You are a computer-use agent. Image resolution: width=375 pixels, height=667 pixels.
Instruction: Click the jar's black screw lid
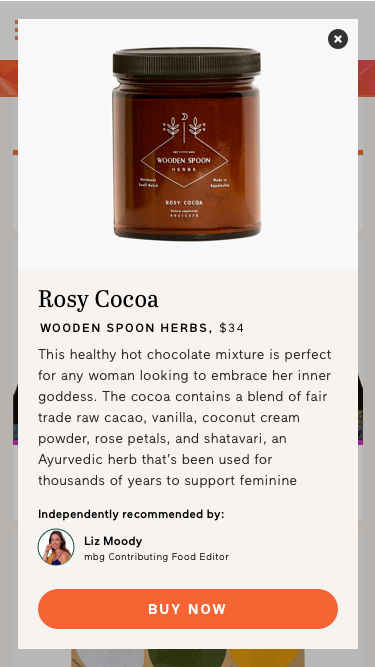[x=187, y=62]
